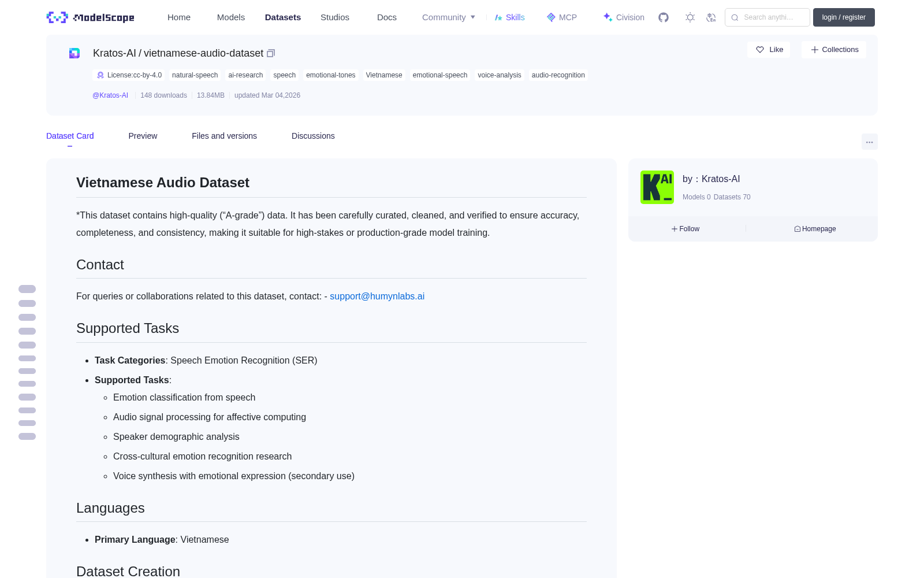The height and width of the screenshot is (578, 924).
Task: Click the Dataset Creation heading
Action: coord(128,571)
